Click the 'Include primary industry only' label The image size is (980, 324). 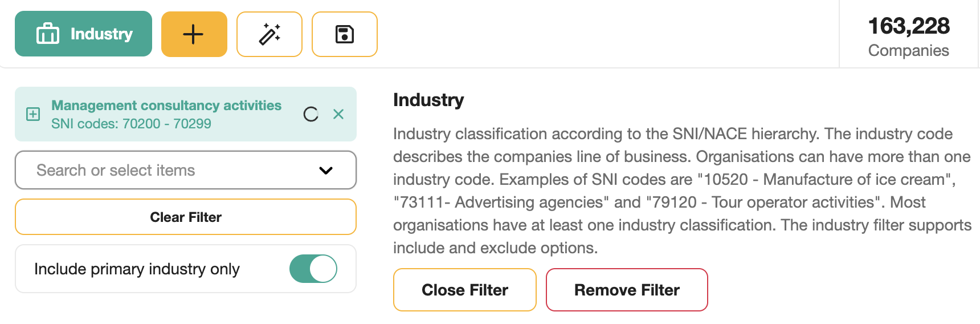(137, 269)
